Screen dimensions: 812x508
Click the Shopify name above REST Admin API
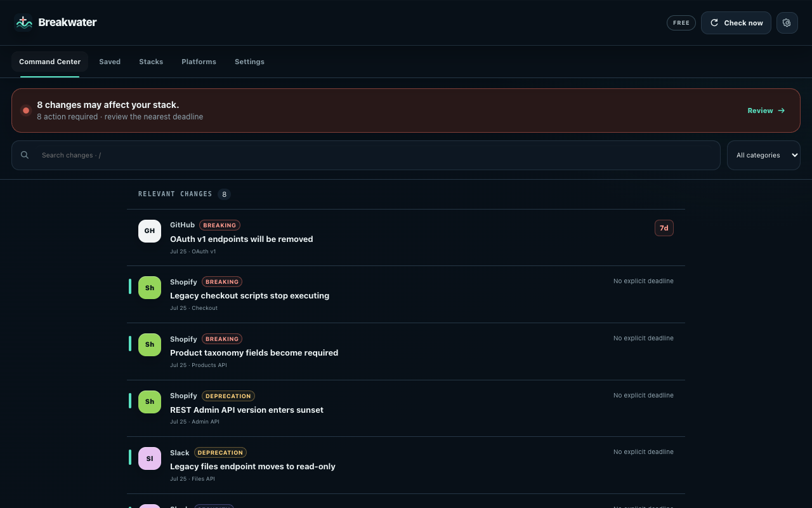click(x=183, y=396)
